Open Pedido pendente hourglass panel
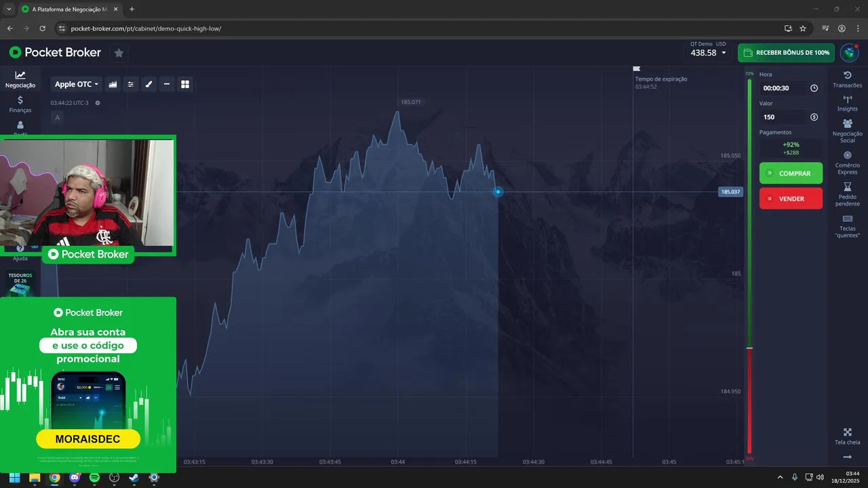This screenshot has height=488, width=868. tap(848, 195)
